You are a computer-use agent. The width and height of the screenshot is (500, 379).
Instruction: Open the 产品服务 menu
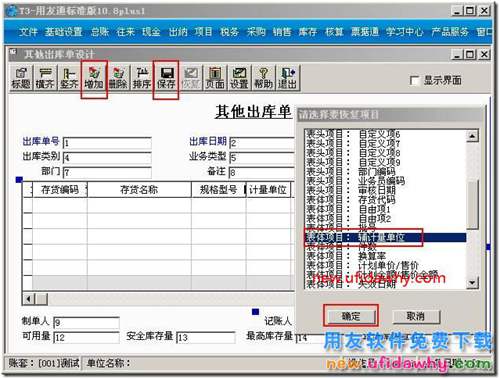pyautogui.click(x=450, y=32)
